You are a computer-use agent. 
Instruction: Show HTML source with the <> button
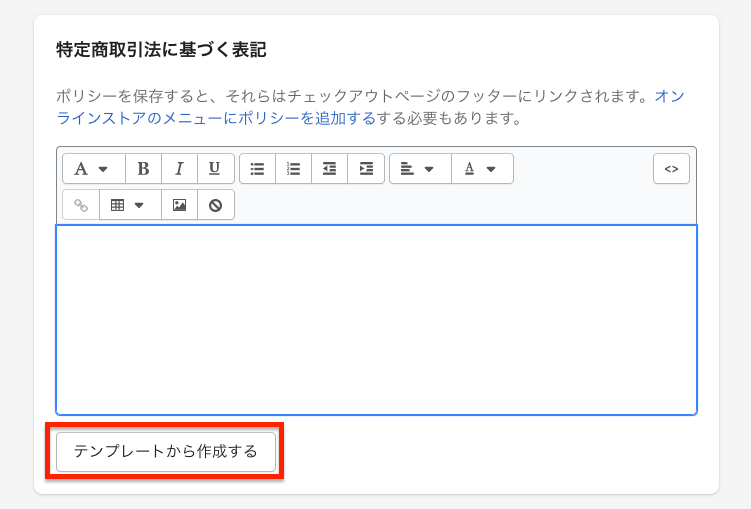[671, 169]
